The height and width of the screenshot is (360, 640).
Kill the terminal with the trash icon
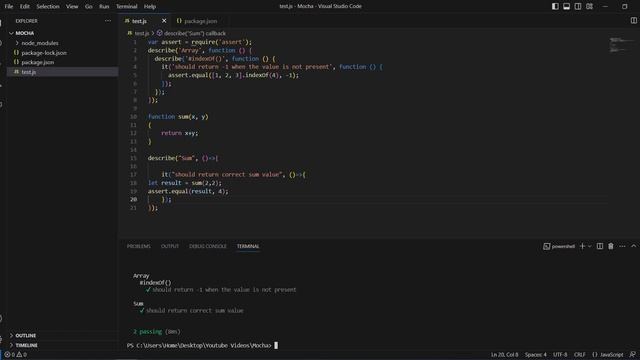click(611, 246)
